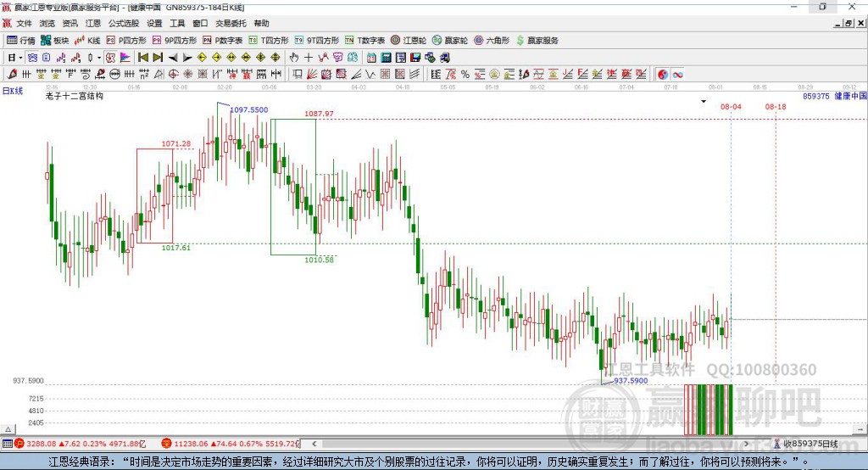Click Shenzhen index 11238.06 status entry
This screenshot has height=470, width=868.
[x=231, y=444]
